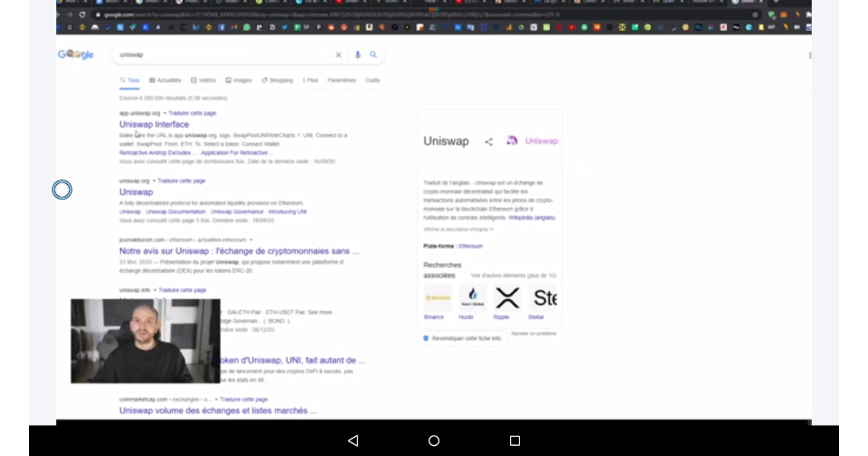The height and width of the screenshot is (456, 868).
Task: Open the Binance related search thumbnail
Action: coord(437,298)
